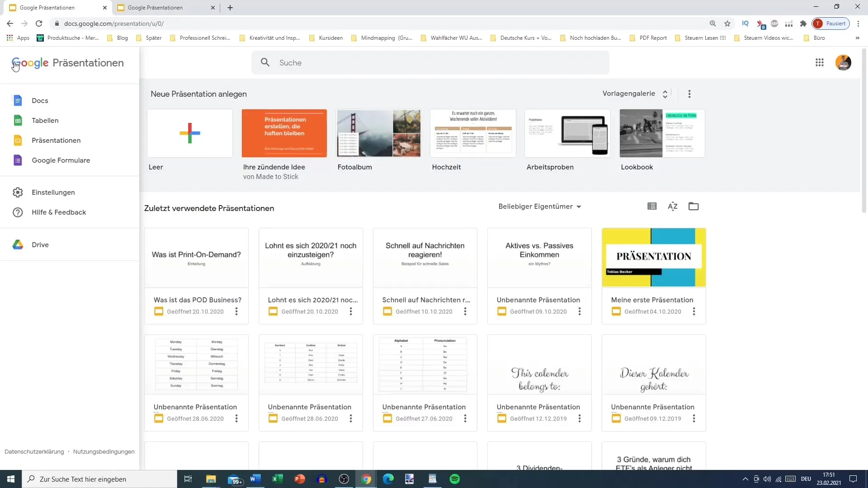This screenshot has width=868, height=488.
Task: Open Excel from the taskbar
Action: point(277,479)
